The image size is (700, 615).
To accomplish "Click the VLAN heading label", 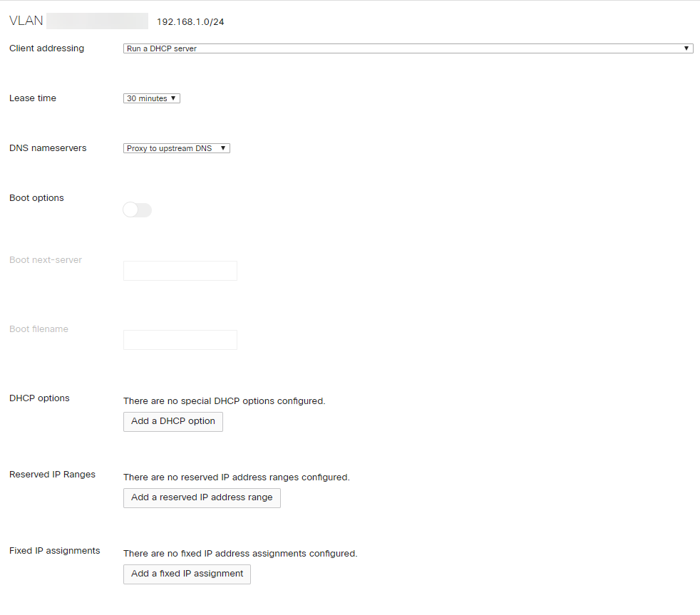I will (24, 21).
